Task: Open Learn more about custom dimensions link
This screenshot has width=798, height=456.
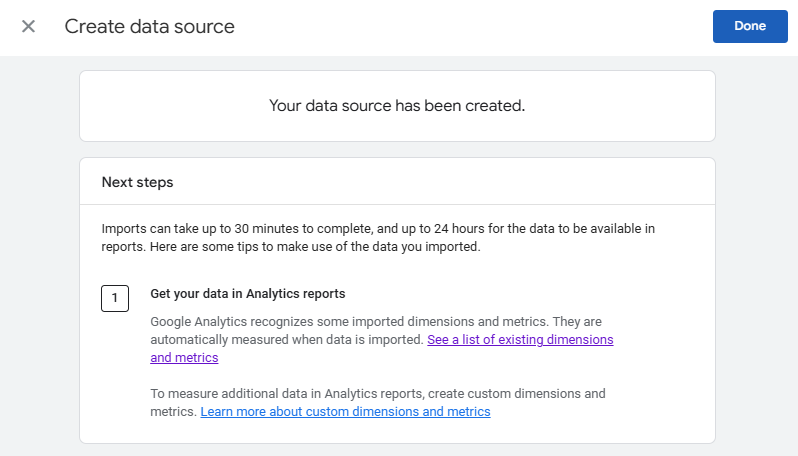Action: tap(345, 412)
